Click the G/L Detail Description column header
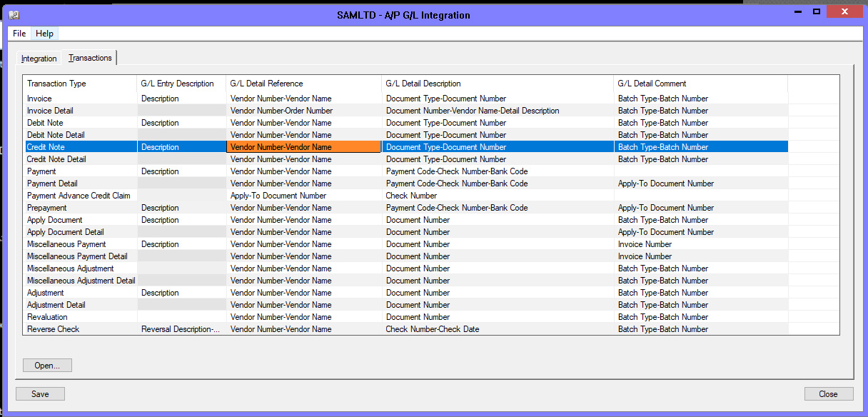Image resolution: width=868 pixels, height=417 pixels. click(x=498, y=84)
